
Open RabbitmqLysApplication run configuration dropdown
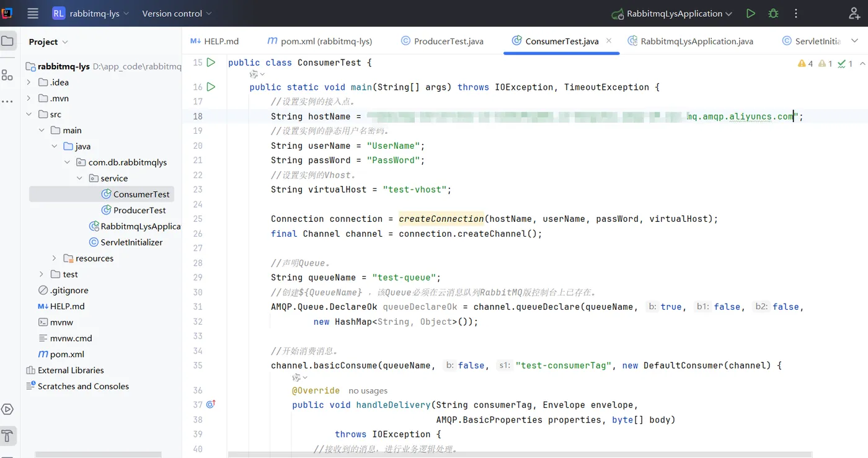point(671,13)
